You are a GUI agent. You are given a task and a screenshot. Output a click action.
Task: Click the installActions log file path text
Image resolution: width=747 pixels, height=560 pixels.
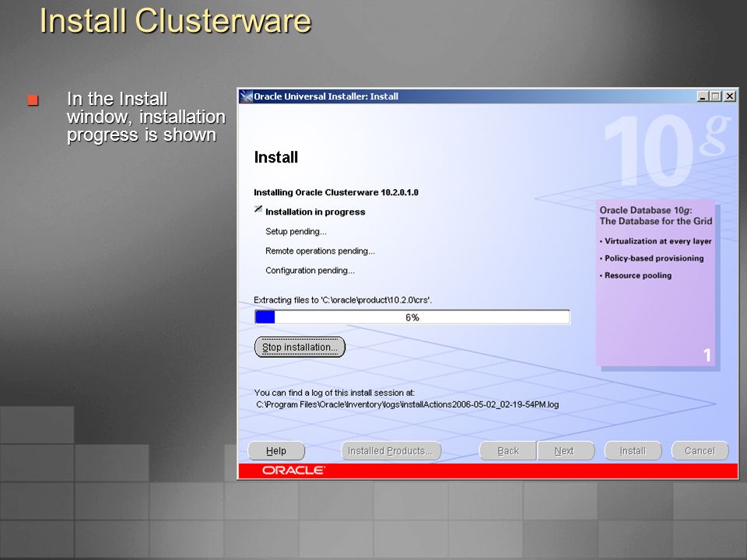coord(407,404)
